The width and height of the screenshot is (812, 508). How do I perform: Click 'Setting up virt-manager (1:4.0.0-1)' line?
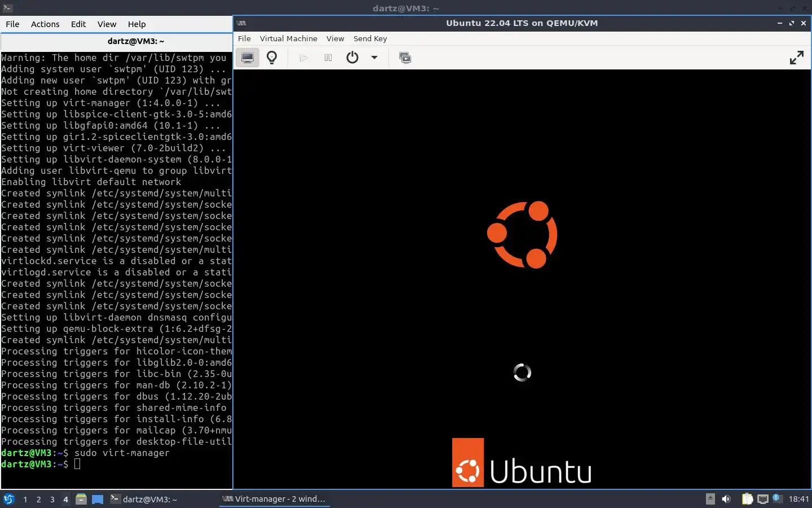[x=111, y=103]
